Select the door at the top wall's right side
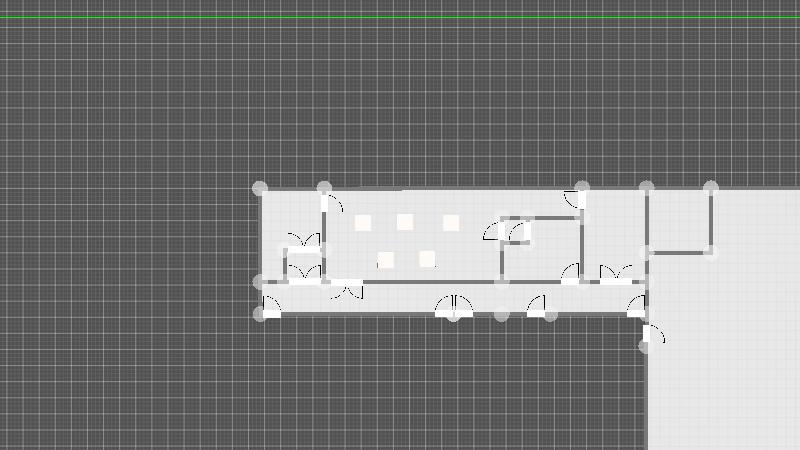The height and width of the screenshot is (450, 800). point(573,198)
